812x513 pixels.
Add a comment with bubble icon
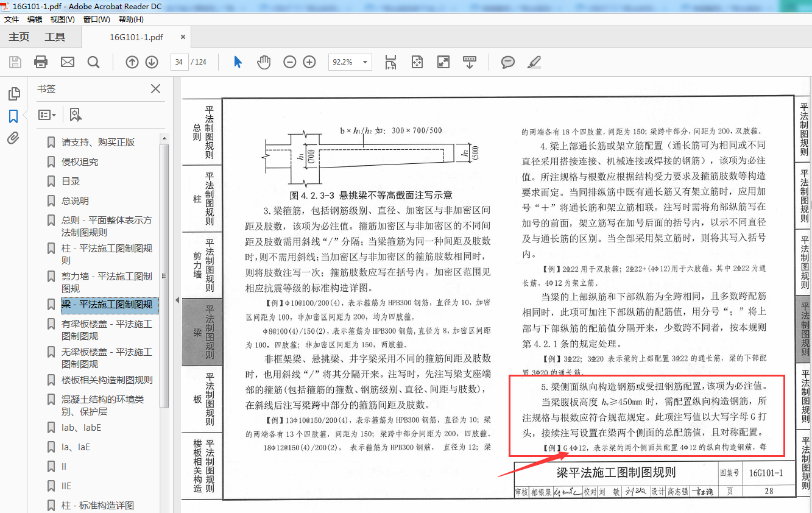pyautogui.click(x=507, y=62)
